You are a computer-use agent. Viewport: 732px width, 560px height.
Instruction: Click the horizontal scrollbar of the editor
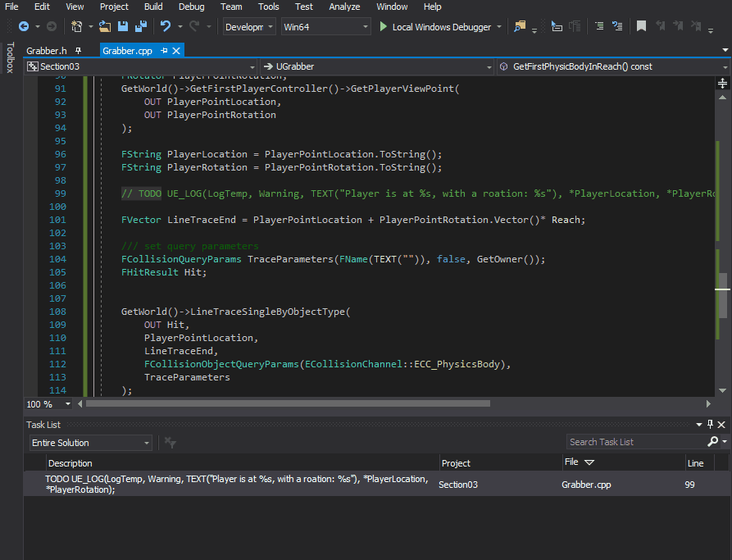click(x=287, y=403)
